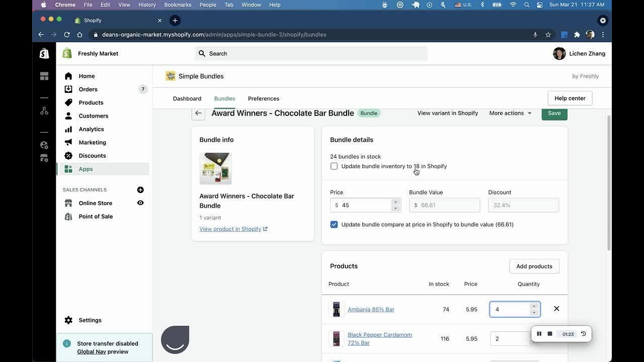Click the Orders badge showing 7

tap(143, 89)
